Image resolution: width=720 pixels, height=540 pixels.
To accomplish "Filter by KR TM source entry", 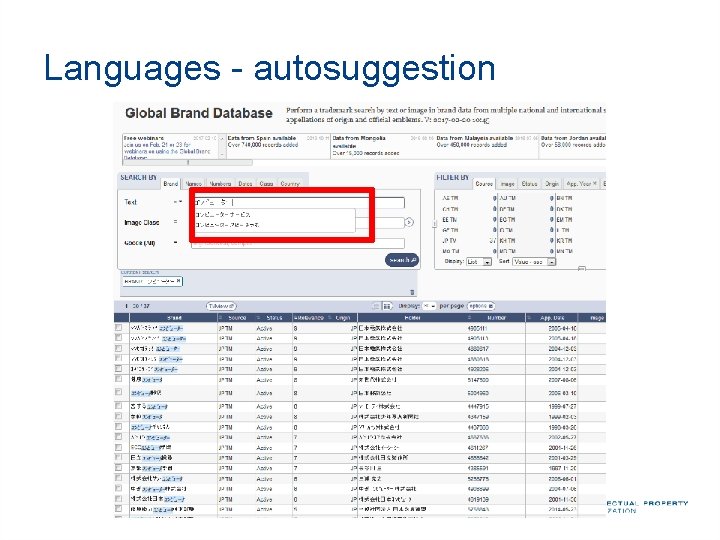I will (564, 241).
